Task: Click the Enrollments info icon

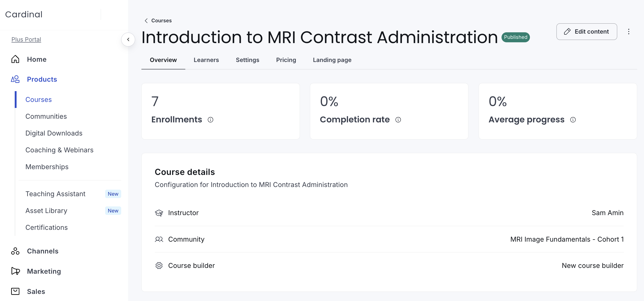Action: tap(211, 120)
